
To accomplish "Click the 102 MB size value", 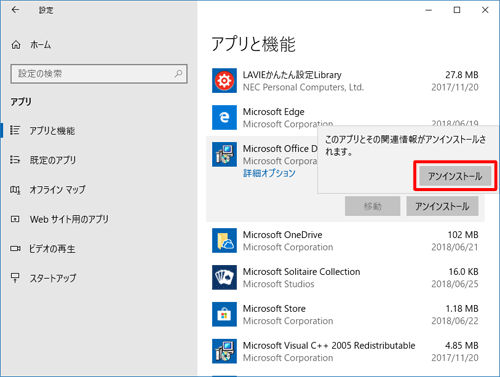I will tap(463, 235).
